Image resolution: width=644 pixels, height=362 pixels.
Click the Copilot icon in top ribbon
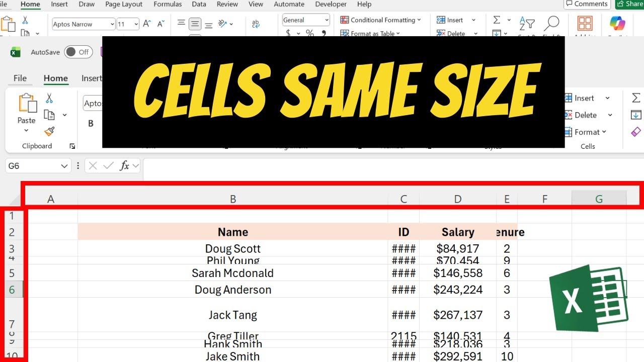point(617,23)
